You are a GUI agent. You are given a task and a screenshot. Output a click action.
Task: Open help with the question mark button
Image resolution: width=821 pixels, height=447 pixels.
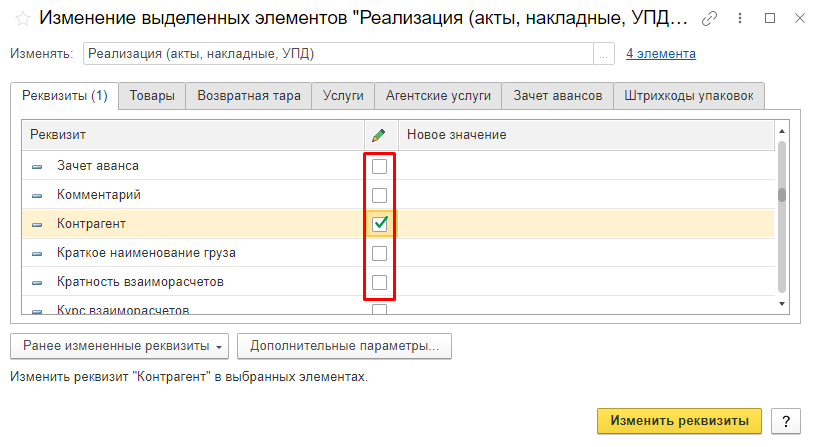tap(786, 421)
